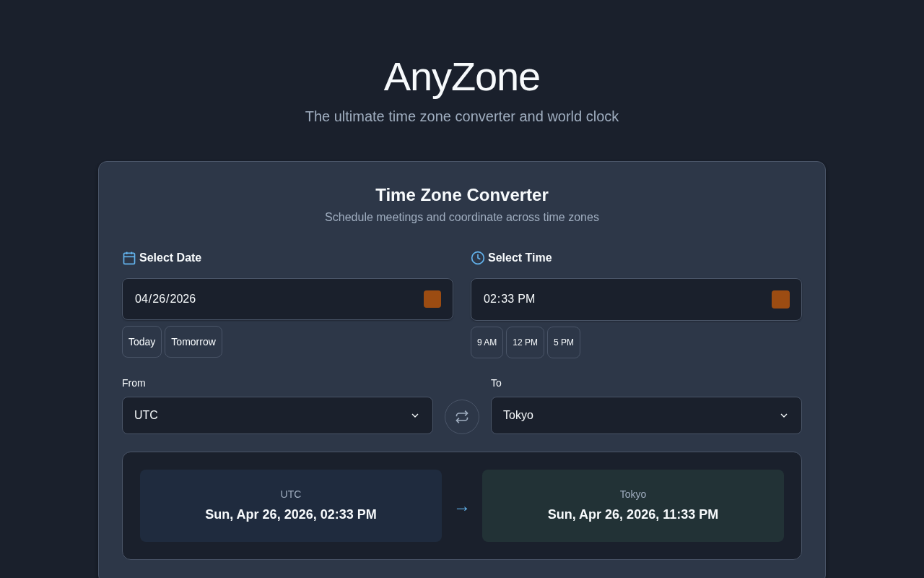Click the clock icon beside Select Time
The width and height of the screenshot is (924, 578).
tap(478, 258)
